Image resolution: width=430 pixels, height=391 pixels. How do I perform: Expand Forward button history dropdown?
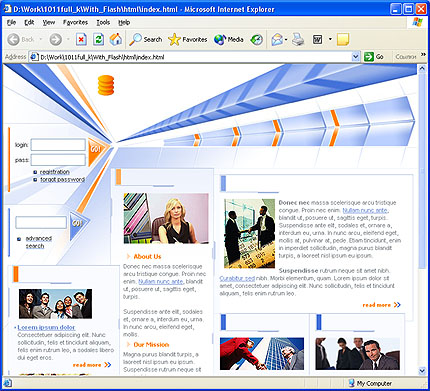68,39
